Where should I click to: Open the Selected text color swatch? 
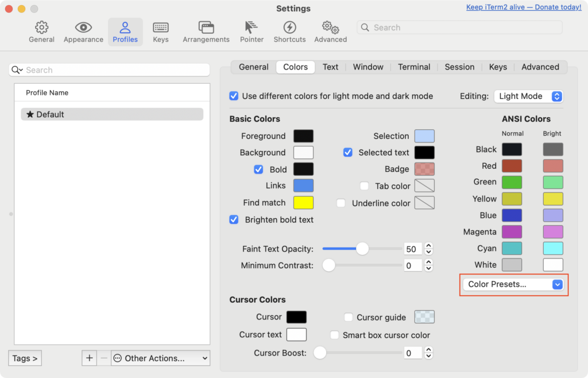point(424,153)
